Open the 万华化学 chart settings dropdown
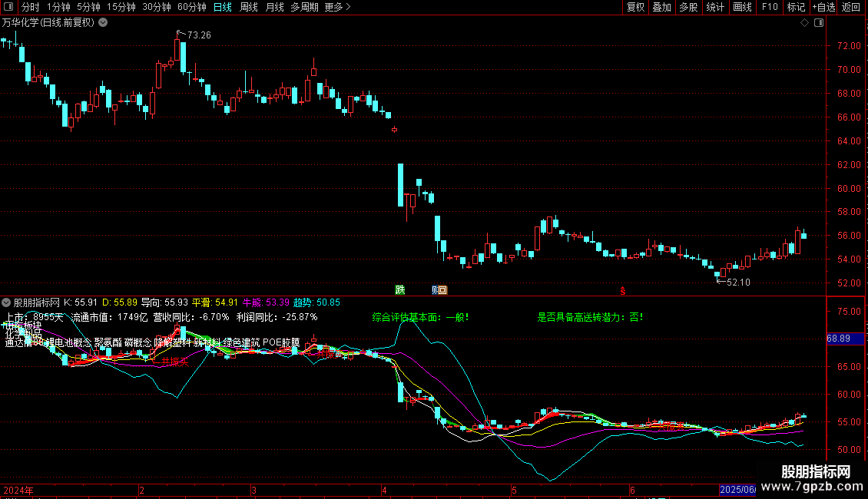This screenshot has width=868, height=499. coord(104,23)
